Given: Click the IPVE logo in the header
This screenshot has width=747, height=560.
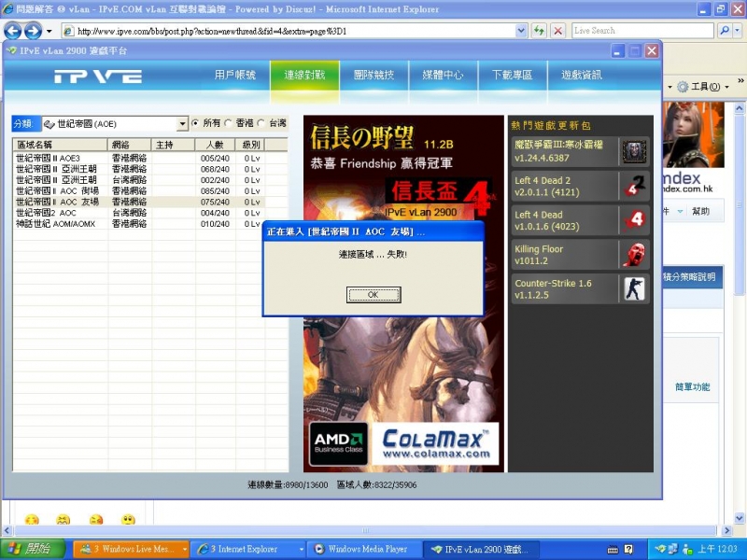Looking at the screenshot, I should point(98,77).
